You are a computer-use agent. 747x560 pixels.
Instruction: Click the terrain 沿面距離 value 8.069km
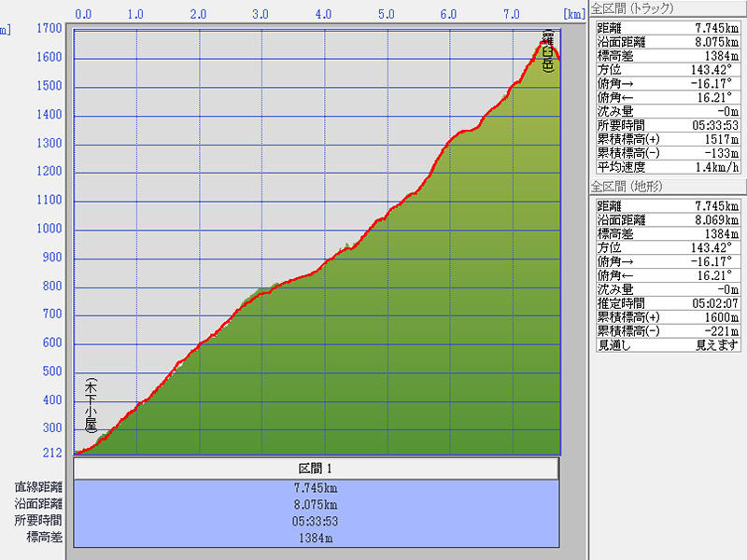705,219
